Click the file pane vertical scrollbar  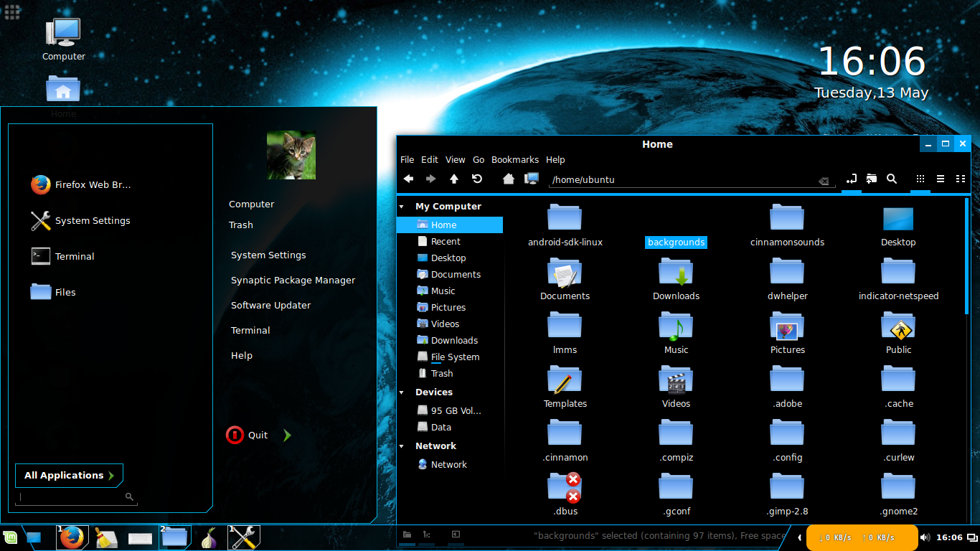(x=967, y=255)
